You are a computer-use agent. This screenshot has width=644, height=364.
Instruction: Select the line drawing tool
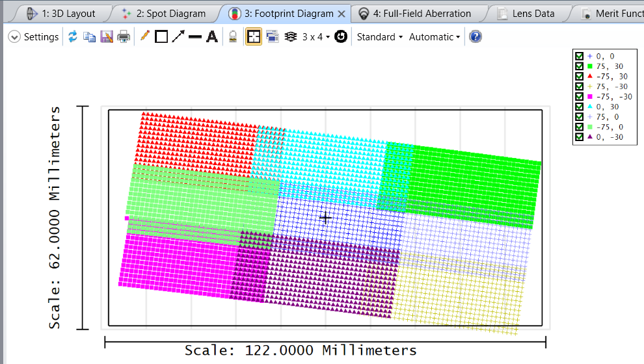195,37
